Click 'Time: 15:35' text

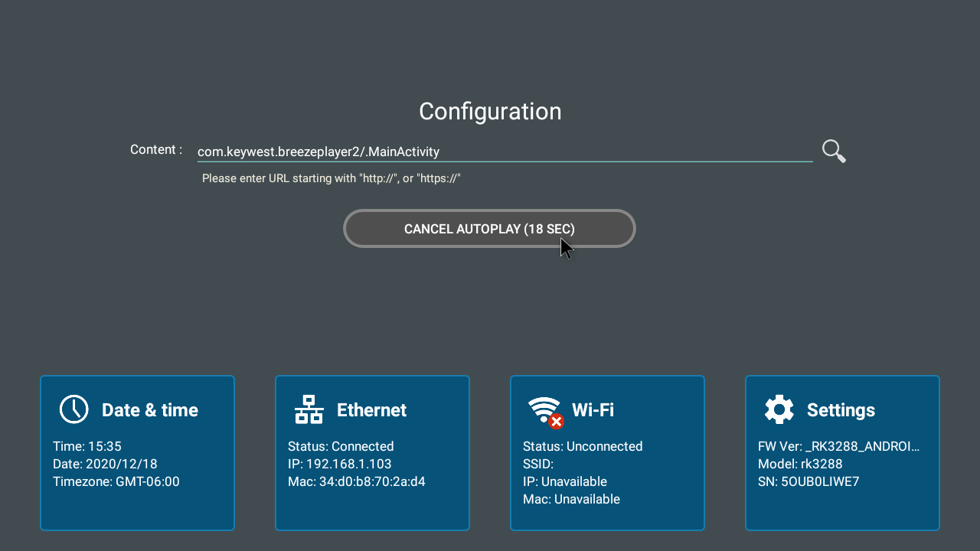87,446
